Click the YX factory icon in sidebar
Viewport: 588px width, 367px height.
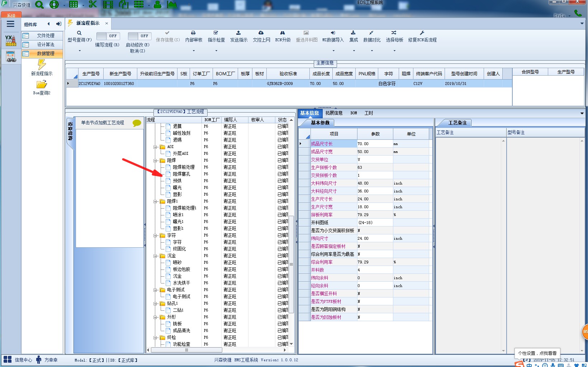pyautogui.click(x=11, y=40)
